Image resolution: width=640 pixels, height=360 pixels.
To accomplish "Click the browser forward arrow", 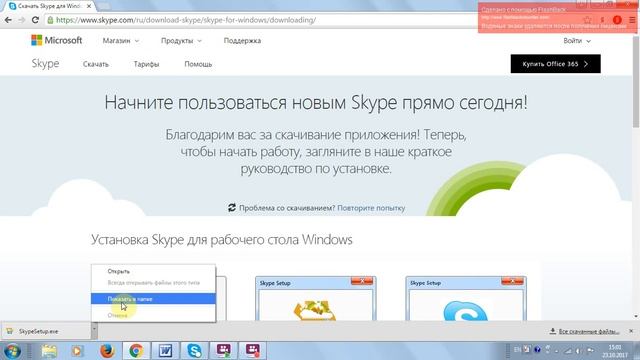I will tap(22, 20).
